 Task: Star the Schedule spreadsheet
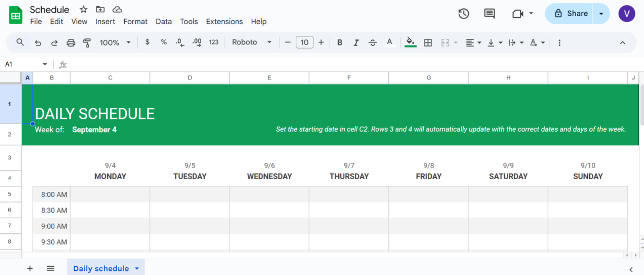coord(83,9)
